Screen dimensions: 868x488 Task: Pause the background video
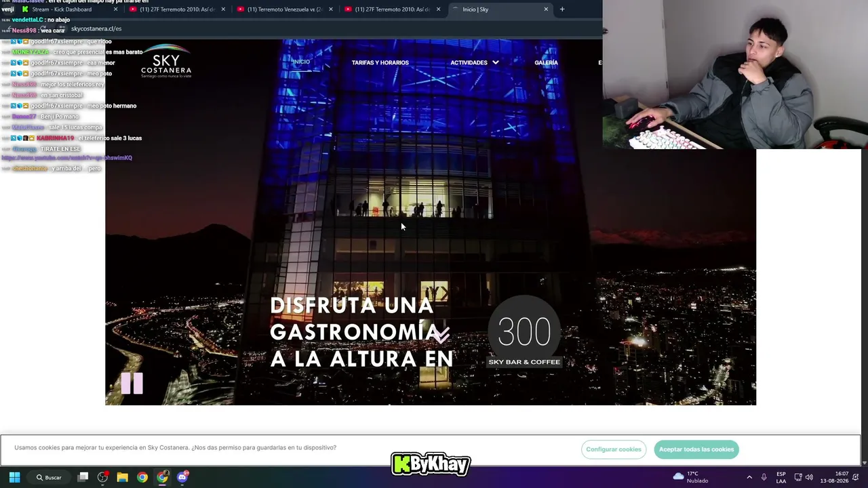click(132, 384)
